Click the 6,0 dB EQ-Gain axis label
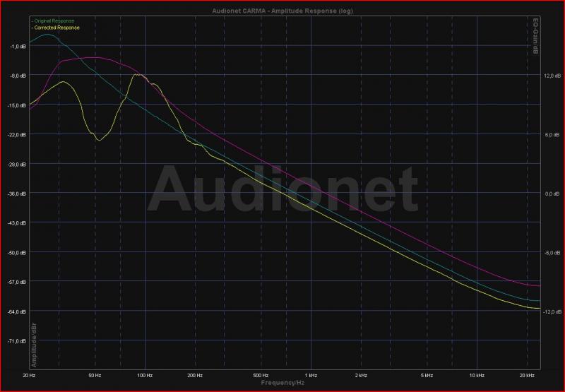 click(554, 135)
